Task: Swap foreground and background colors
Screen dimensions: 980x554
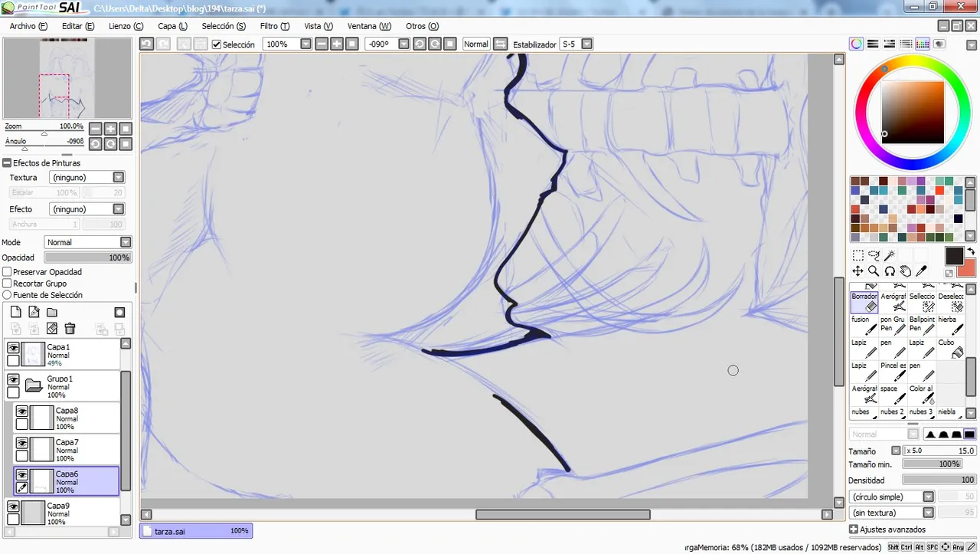Action: coord(972,251)
